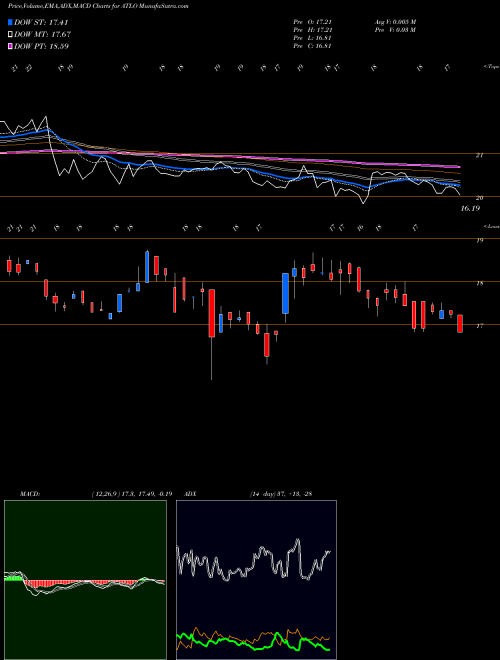Image resolution: width=500 pixels, height=660 pixels.
Task: Click the 'Pre H: 17.21' value
Action: (x=314, y=30)
